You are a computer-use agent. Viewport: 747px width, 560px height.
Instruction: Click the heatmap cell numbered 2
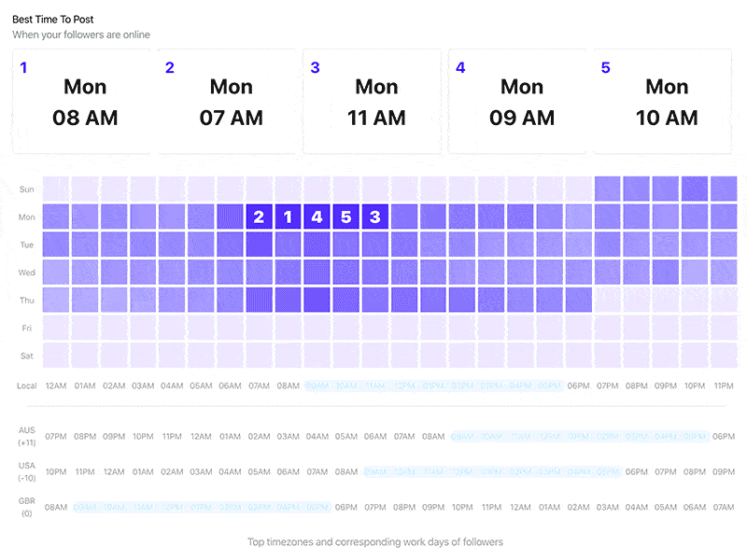click(x=259, y=217)
